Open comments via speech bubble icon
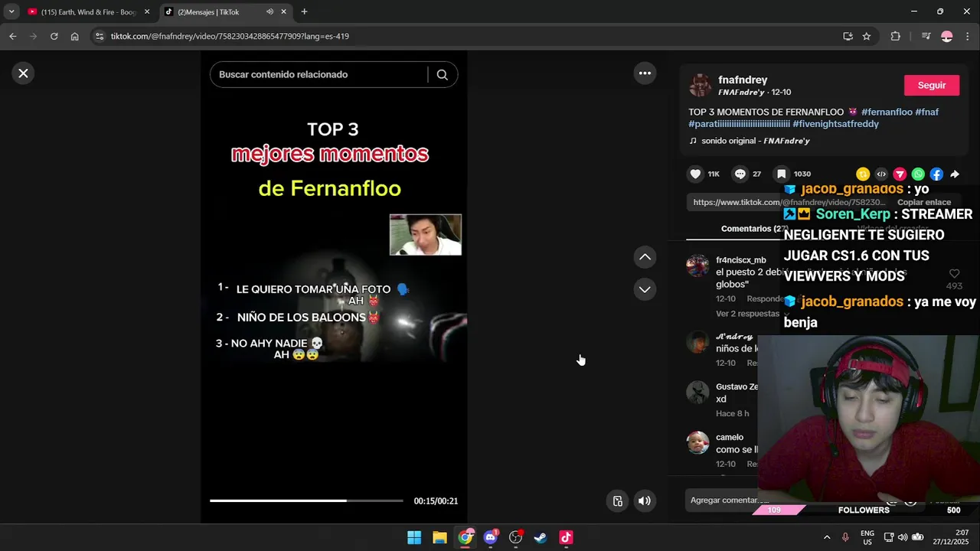This screenshot has height=551, width=980. (740, 174)
